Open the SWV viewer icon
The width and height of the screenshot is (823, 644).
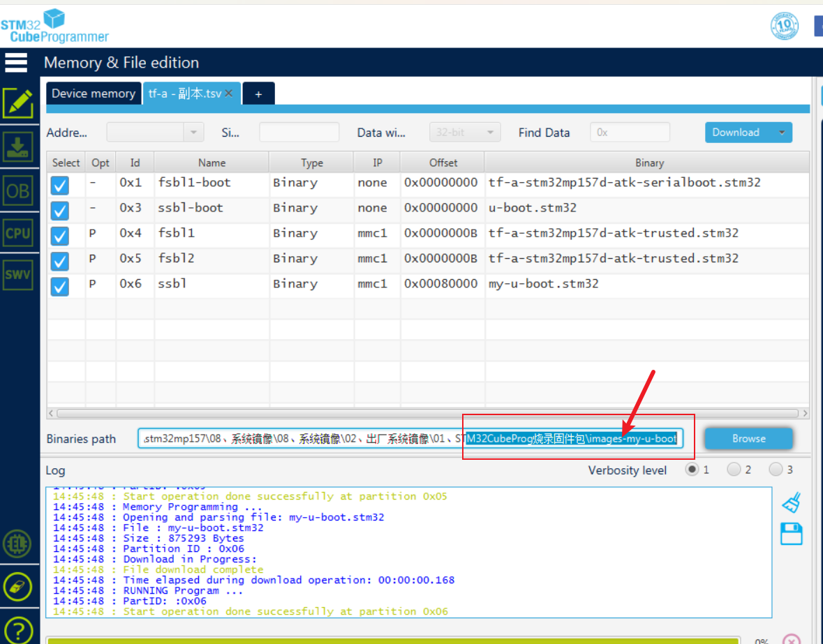(x=18, y=274)
